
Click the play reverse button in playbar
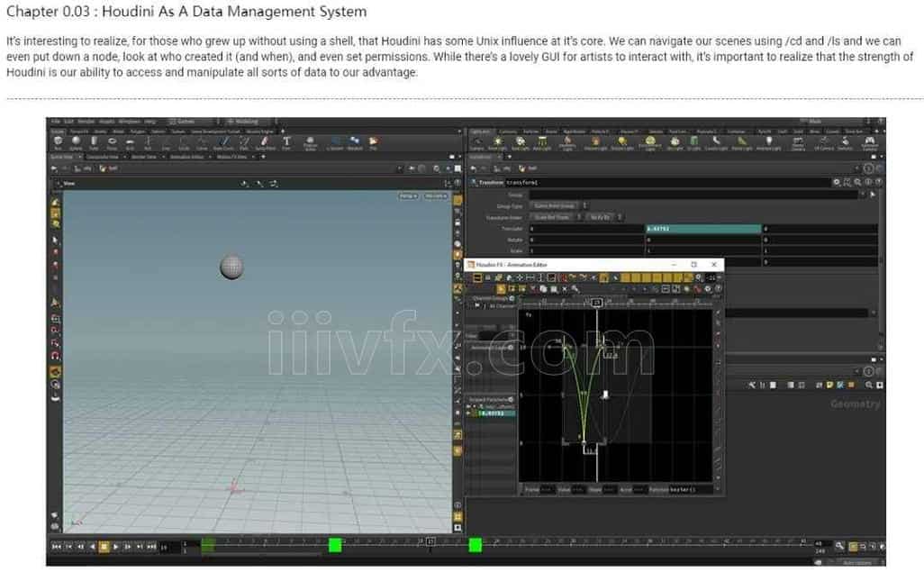click(92, 547)
